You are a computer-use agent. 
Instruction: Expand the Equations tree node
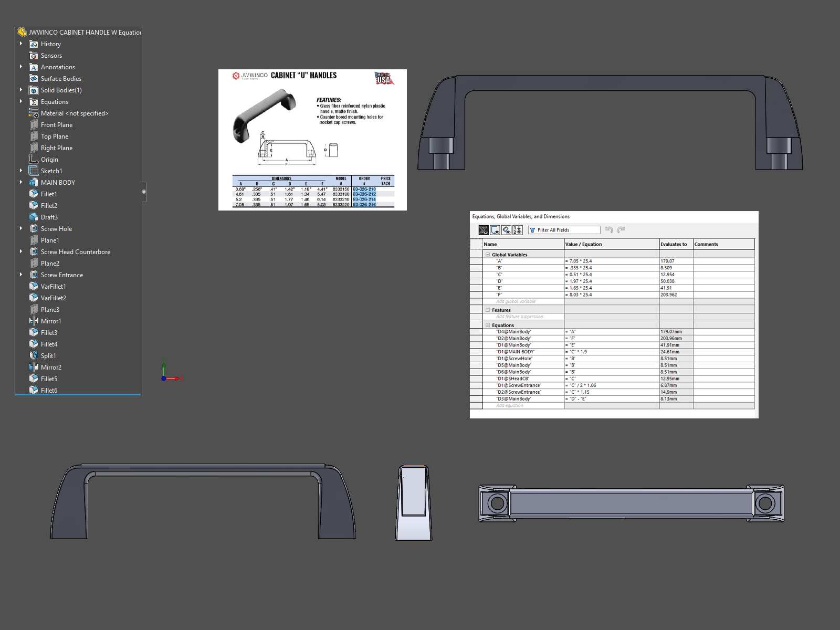21,101
